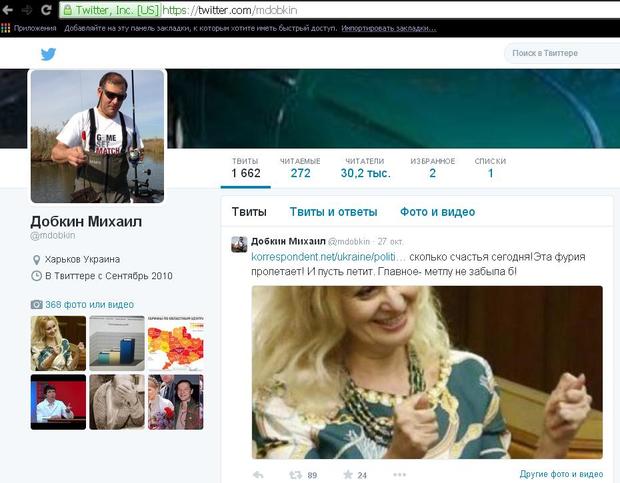620x483 pixels.
Task: Open the tweet's three-dot more options
Action: click(x=399, y=474)
